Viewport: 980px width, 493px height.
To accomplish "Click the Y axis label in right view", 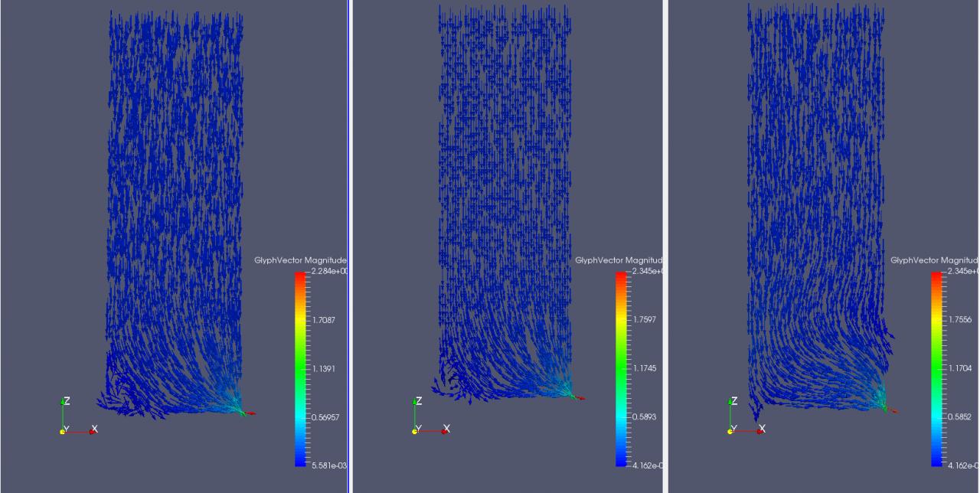I will tap(735, 429).
